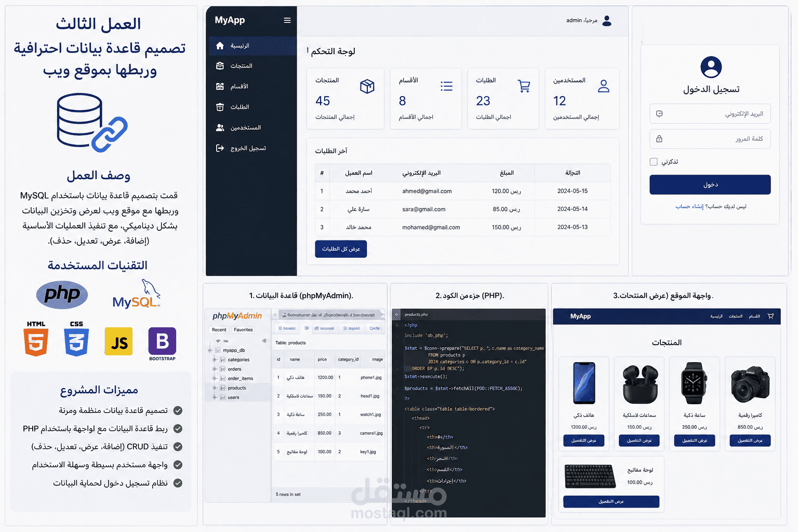Click the icon in the email field
The height and width of the screenshot is (532, 798).
pyautogui.click(x=659, y=114)
